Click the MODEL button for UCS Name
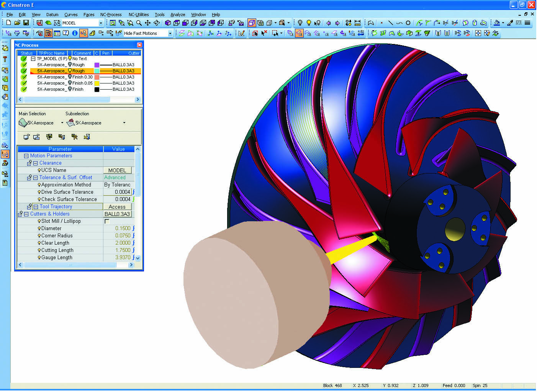The width and height of the screenshot is (537, 392). (x=117, y=170)
